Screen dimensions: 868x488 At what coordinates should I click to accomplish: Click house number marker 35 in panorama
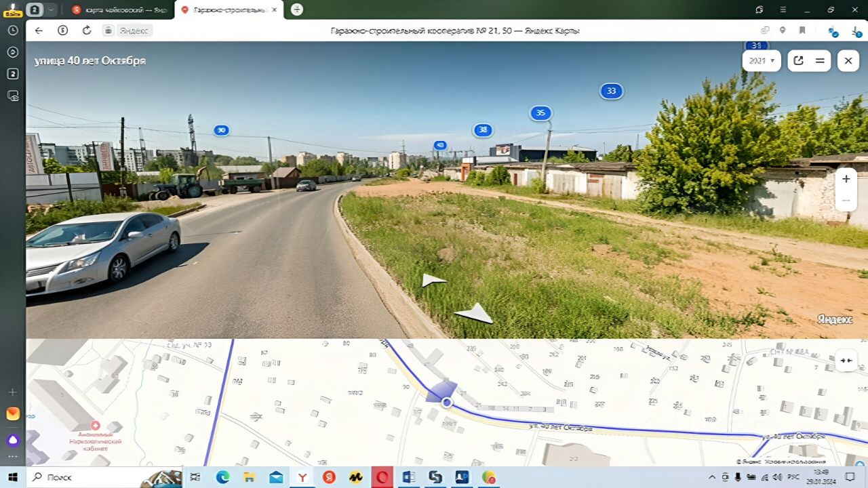pyautogui.click(x=540, y=113)
